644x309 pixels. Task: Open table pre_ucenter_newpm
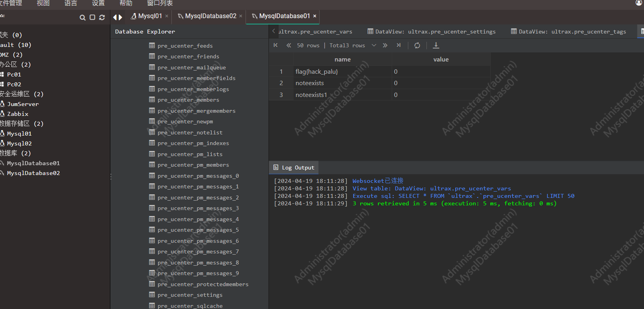[x=185, y=121]
